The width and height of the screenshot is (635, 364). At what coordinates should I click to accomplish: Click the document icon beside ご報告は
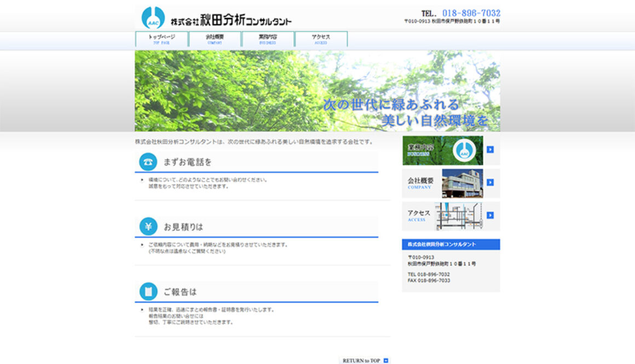(148, 292)
